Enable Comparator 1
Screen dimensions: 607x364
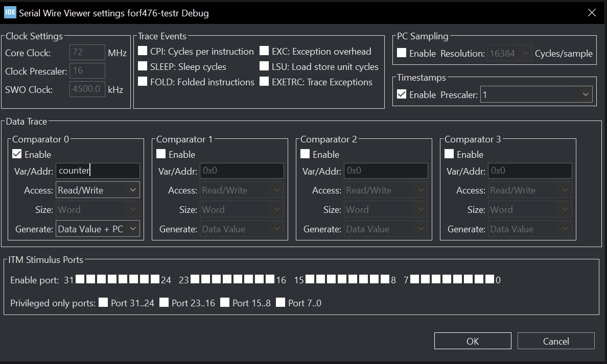click(x=161, y=154)
